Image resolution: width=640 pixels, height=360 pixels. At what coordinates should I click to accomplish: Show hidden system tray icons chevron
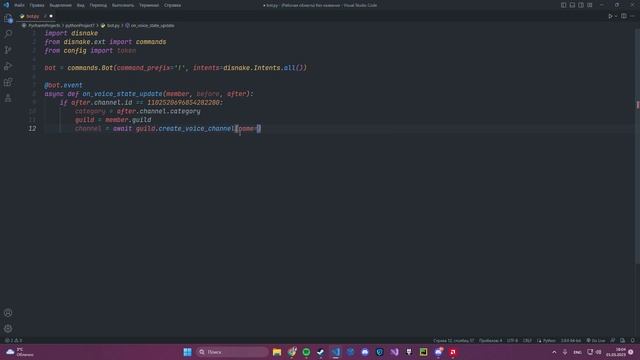[554, 352]
